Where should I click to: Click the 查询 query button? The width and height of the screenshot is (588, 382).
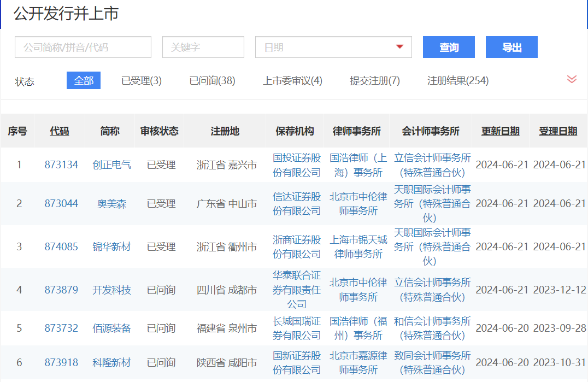(x=448, y=47)
